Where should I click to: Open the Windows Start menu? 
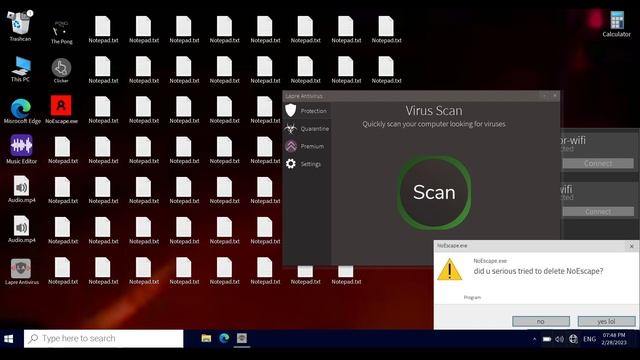9,339
